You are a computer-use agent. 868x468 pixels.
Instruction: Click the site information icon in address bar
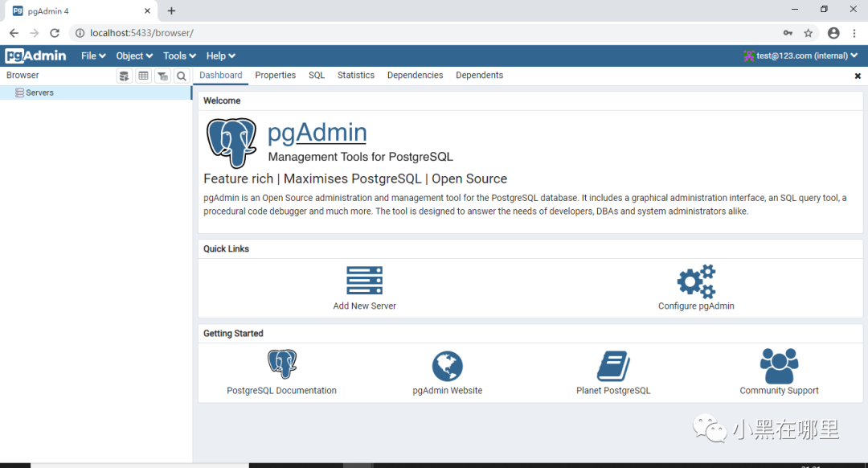click(80, 33)
